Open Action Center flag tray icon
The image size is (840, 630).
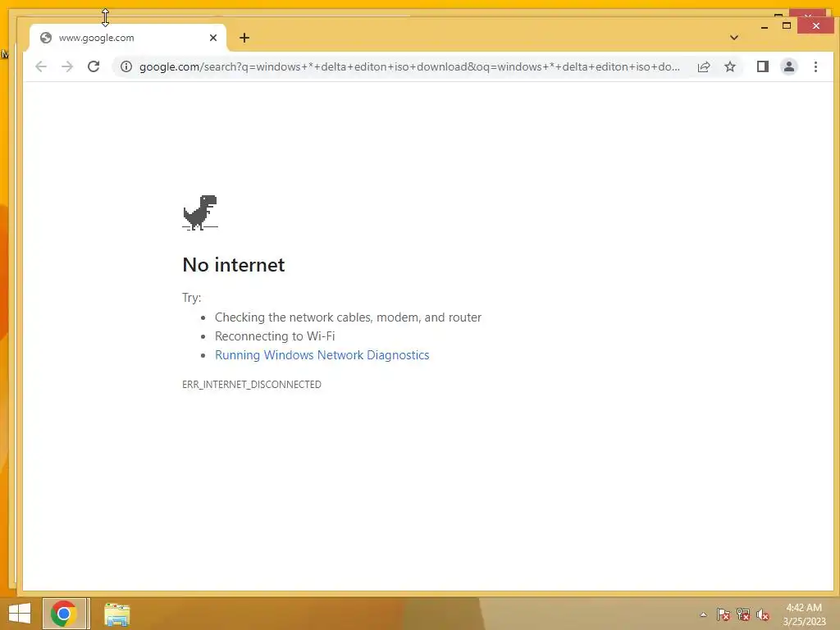point(723,614)
